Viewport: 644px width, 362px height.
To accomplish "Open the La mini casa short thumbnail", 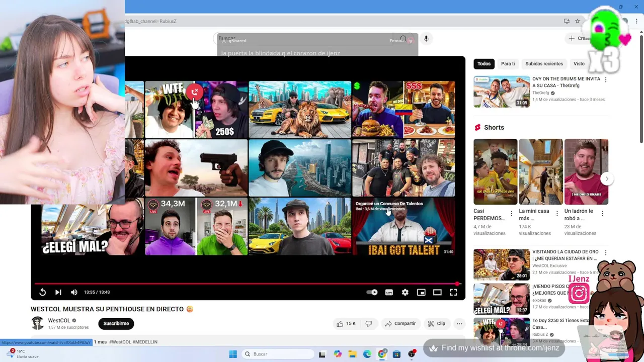I will (541, 171).
